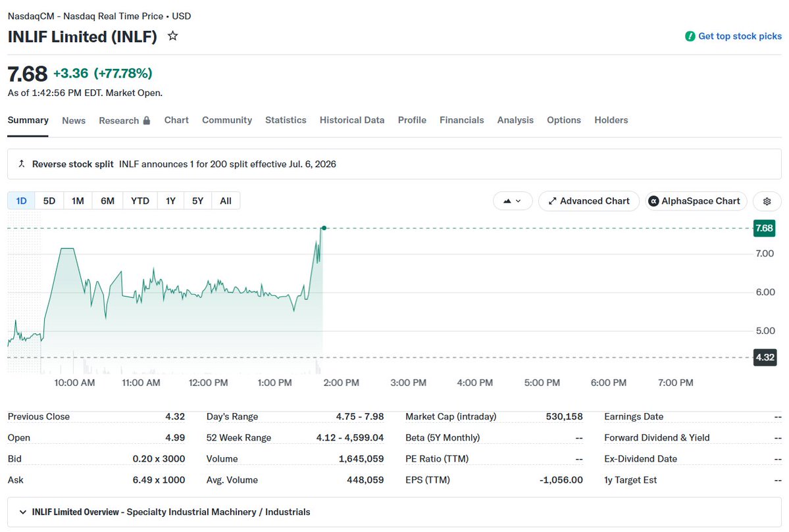The image size is (789, 532).
Task: Select the 1M chart range
Action: pyautogui.click(x=78, y=201)
